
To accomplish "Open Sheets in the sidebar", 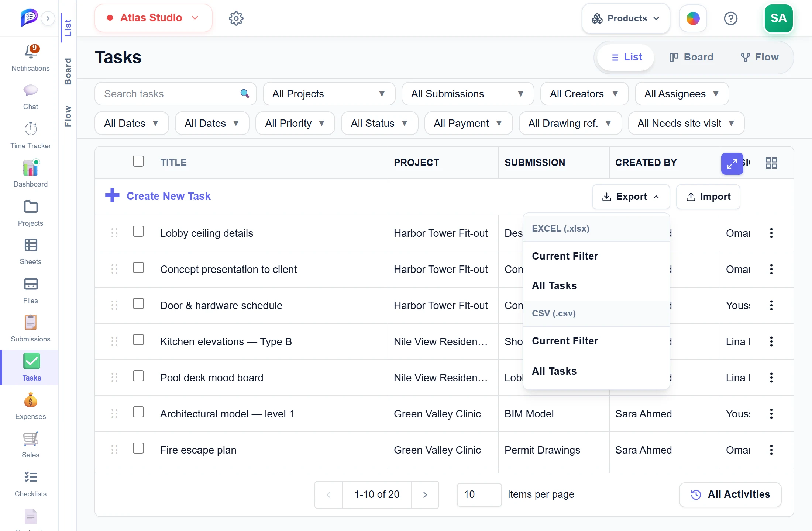I will pyautogui.click(x=31, y=245).
